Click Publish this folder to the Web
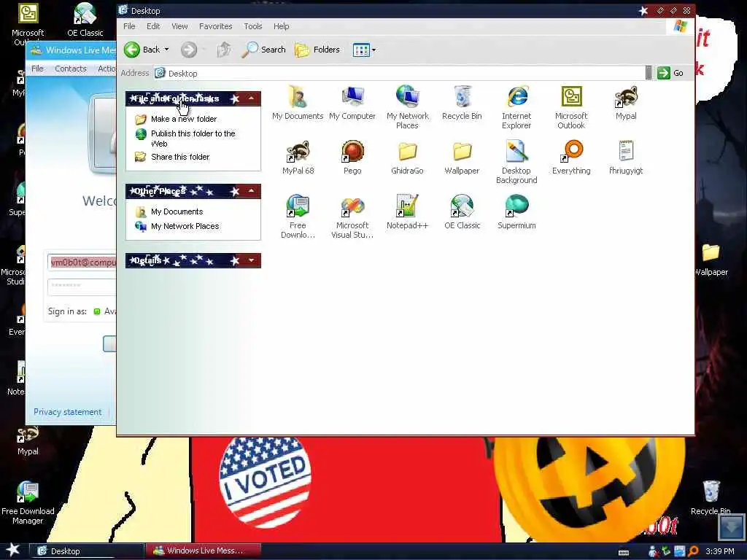This screenshot has height=560, width=747. pos(193,139)
